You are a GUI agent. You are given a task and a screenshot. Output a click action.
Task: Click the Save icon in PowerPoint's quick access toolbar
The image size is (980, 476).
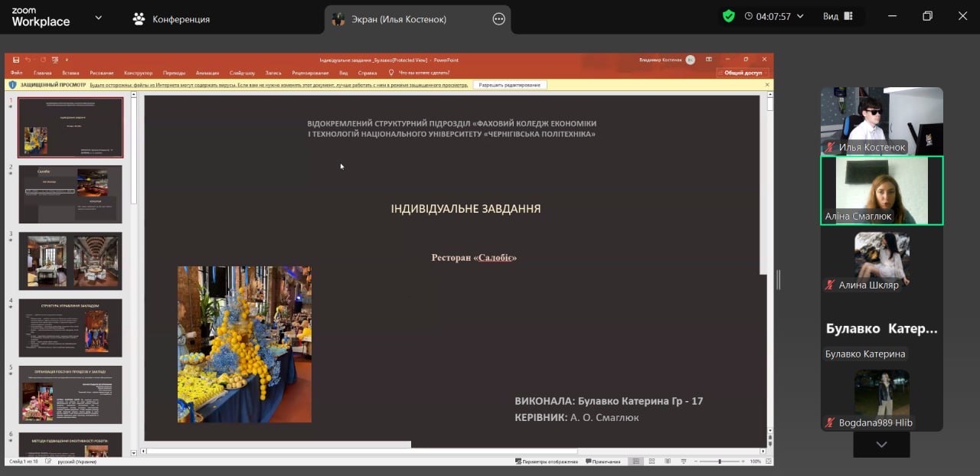tap(16, 60)
